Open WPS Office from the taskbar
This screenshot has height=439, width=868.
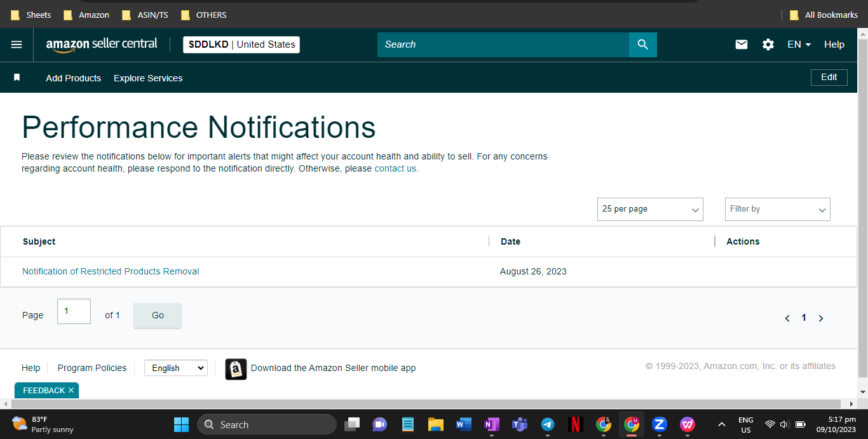pyautogui.click(x=687, y=424)
